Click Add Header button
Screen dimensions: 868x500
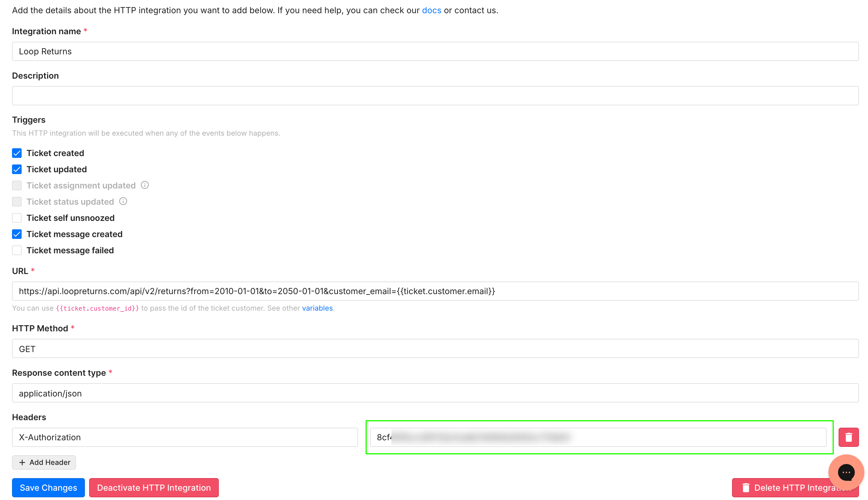click(x=44, y=462)
